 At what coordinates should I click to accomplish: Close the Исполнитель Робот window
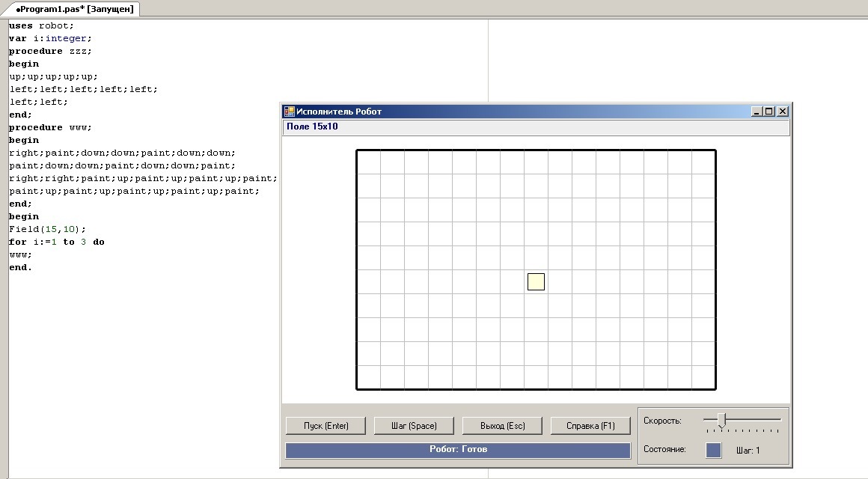click(x=782, y=112)
